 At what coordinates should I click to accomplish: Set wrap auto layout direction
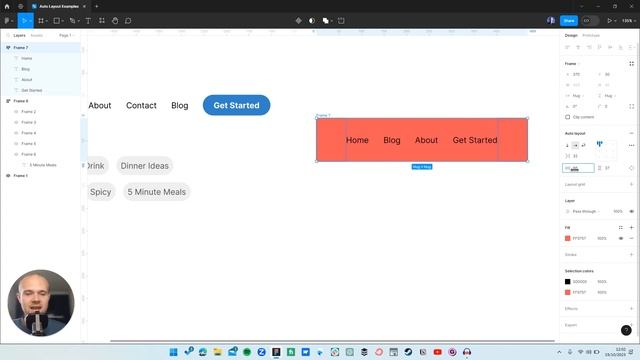pyautogui.click(x=583, y=145)
